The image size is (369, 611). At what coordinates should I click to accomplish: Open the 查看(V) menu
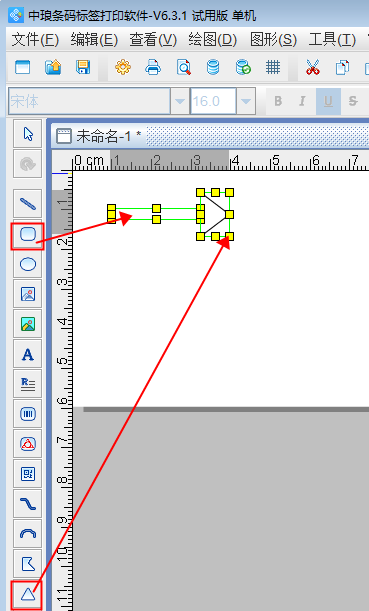153,39
